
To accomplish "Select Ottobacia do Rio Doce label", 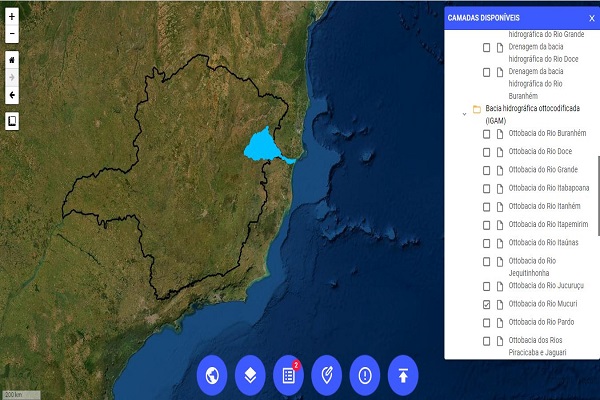I will click(x=540, y=152).
